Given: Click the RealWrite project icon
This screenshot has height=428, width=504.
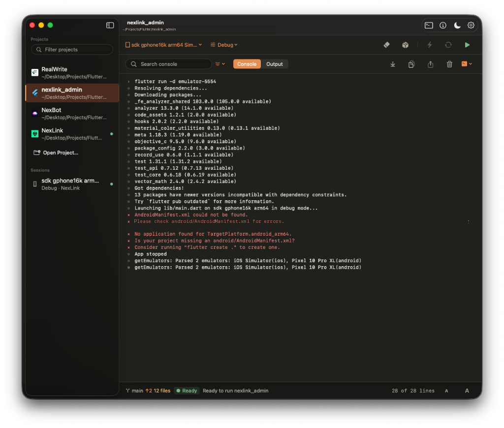Looking at the screenshot, I should 35,73.
